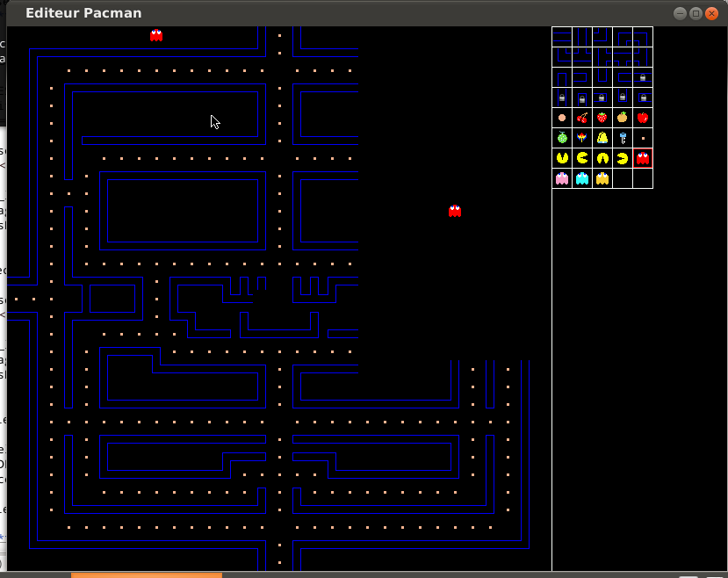Select the red apple fruit tile
This screenshot has height=578, width=728.
pyautogui.click(x=643, y=118)
